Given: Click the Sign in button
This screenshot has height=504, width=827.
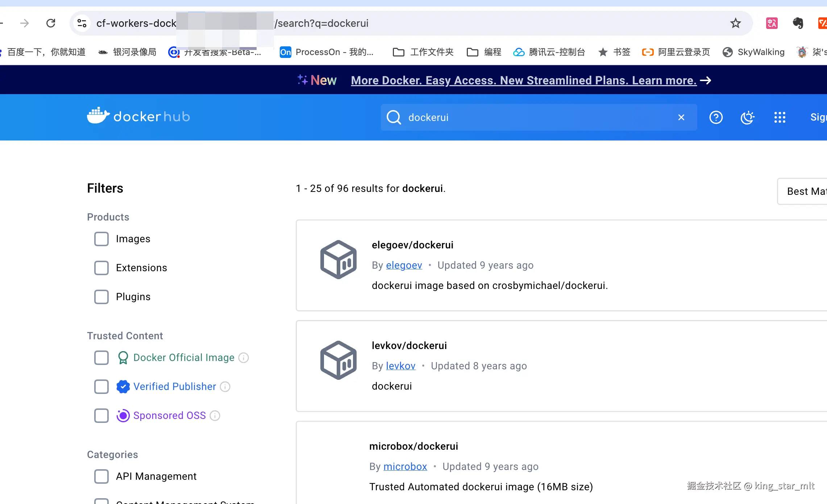Looking at the screenshot, I should pos(818,117).
